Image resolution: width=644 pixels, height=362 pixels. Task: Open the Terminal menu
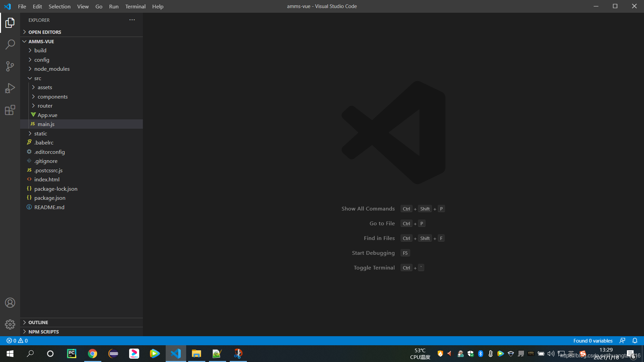pos(135,6)
